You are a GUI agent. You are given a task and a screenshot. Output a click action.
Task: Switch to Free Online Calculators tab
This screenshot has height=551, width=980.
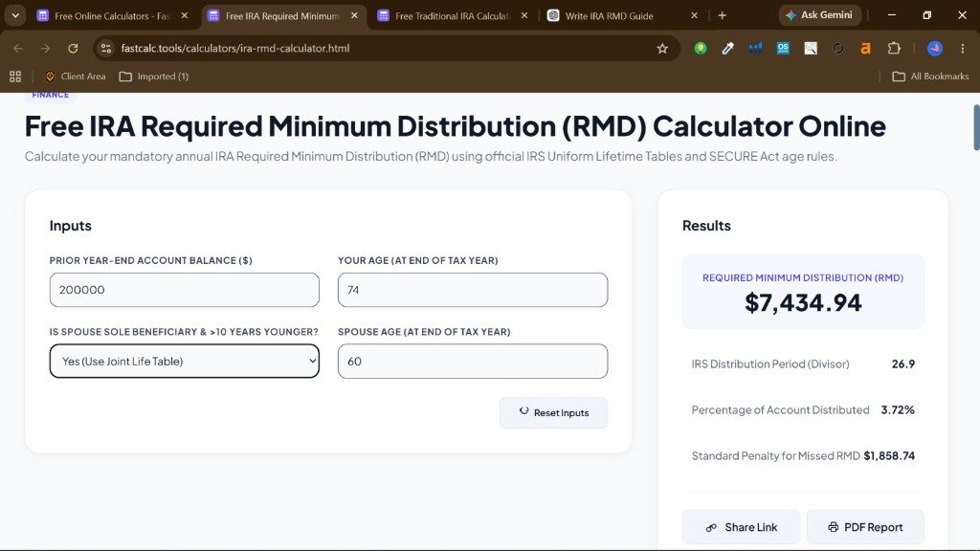(x=113, y=15)
